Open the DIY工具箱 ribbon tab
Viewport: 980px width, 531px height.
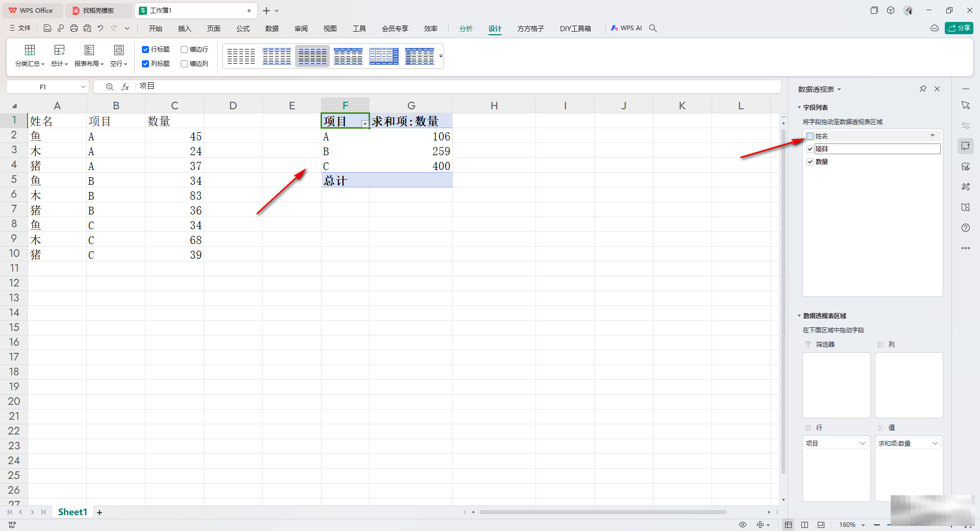tap(575, 29)
